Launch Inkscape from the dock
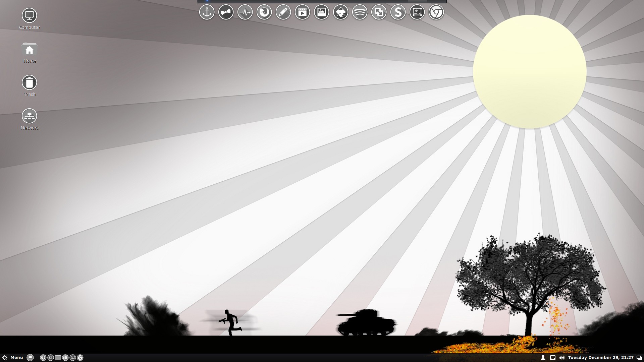This screenshot has width=644, height=362. click(340, 12)
